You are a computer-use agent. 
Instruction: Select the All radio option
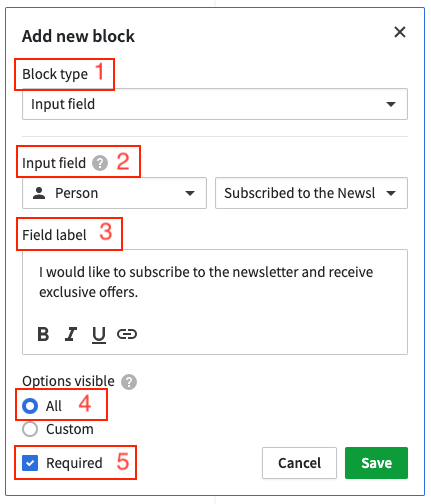30,406
